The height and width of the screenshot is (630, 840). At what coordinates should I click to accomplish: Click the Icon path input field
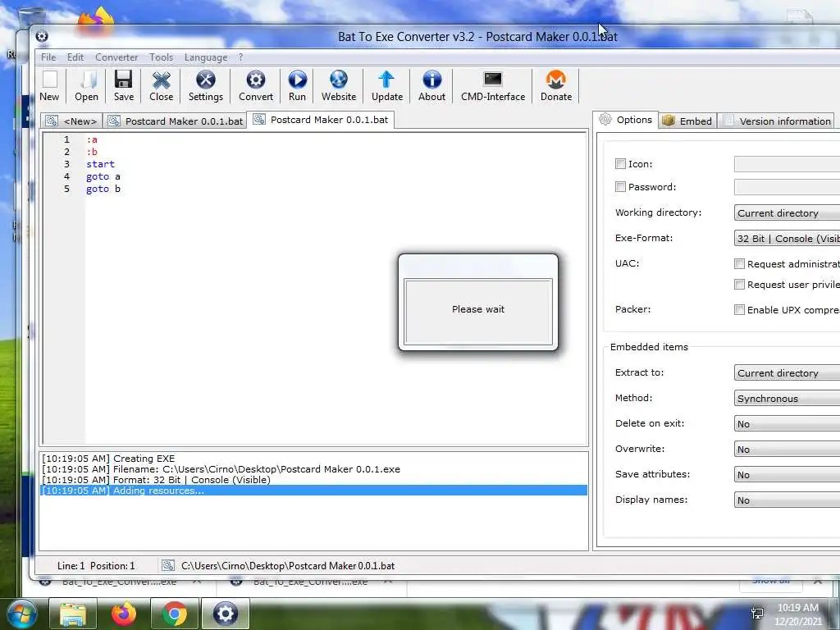787,164
